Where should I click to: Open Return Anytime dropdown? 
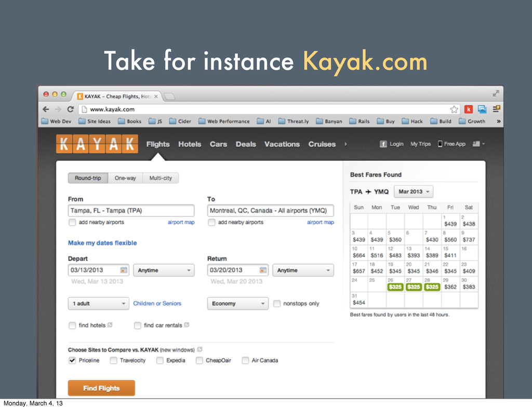303,270
